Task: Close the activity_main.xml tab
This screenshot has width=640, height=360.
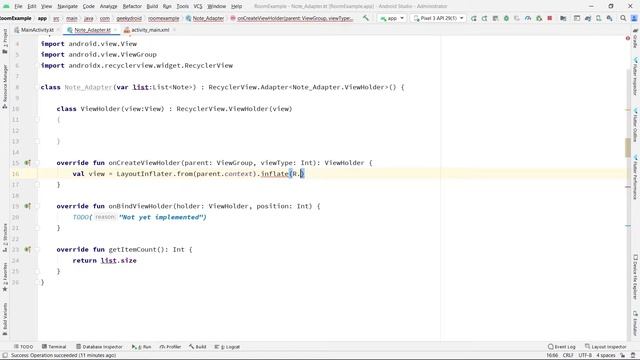Action: tap(174, 30)
